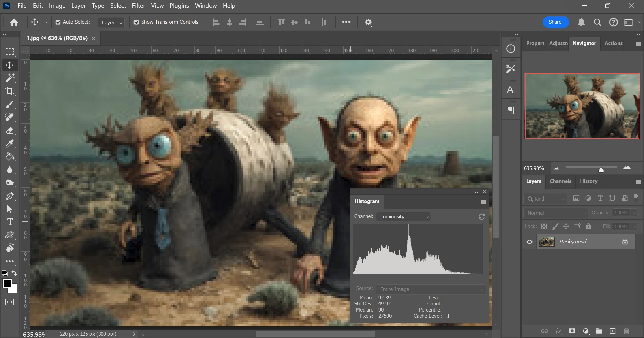
Task: Open the tool preset picker arrow
Action: (46, 22)
